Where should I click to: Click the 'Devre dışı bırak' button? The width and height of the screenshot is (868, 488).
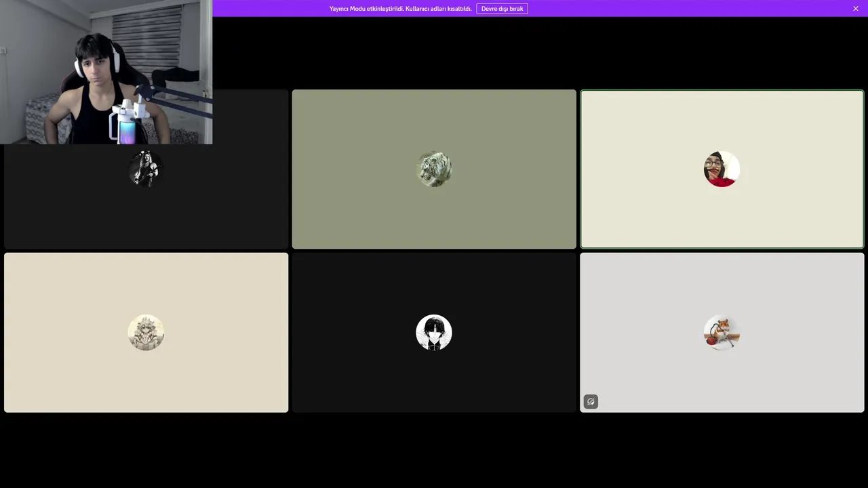tap(502, 9)
